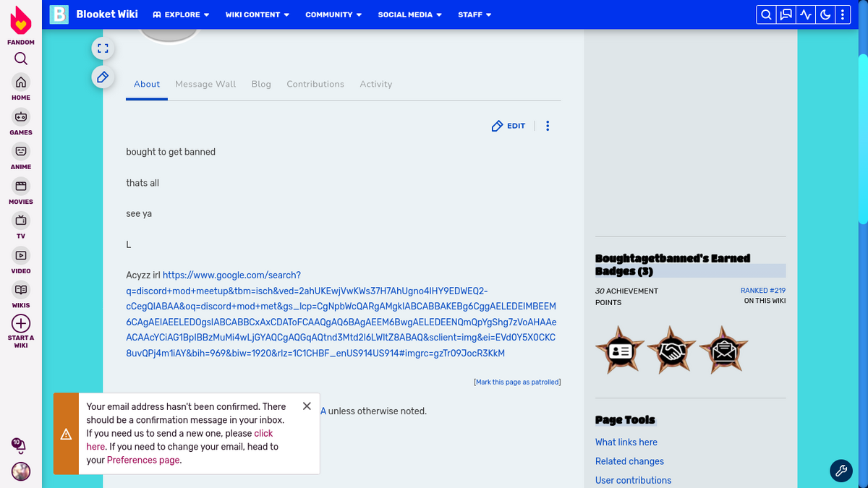
Task: Follow the Mark this page as patrolled link
Action: [516, 382]
